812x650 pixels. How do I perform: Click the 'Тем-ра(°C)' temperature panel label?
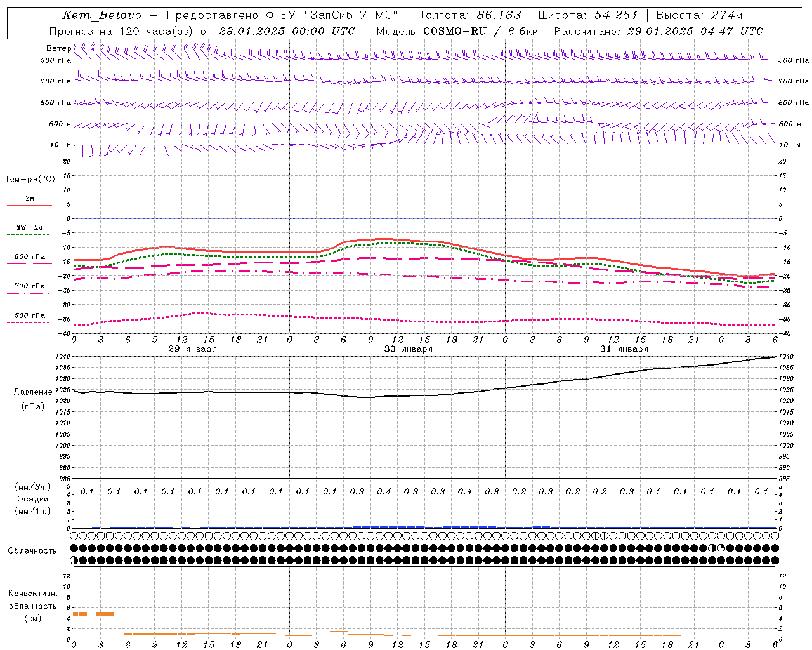pos(30,180)
